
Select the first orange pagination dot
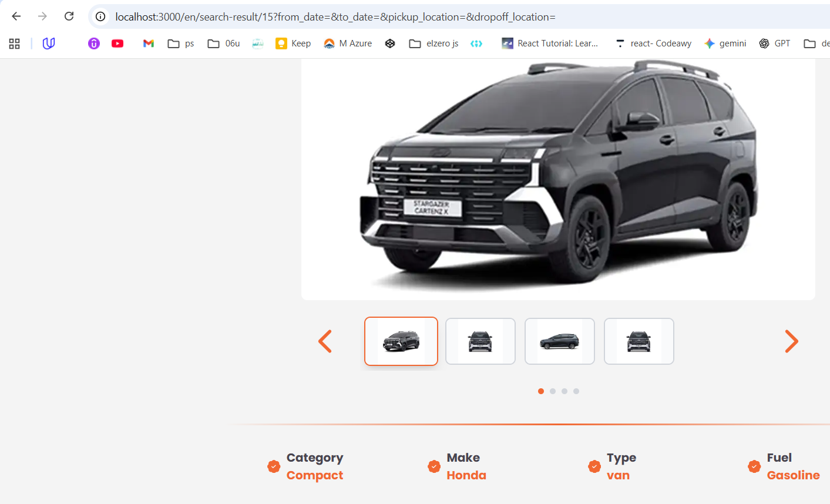(x=541, y=391)
